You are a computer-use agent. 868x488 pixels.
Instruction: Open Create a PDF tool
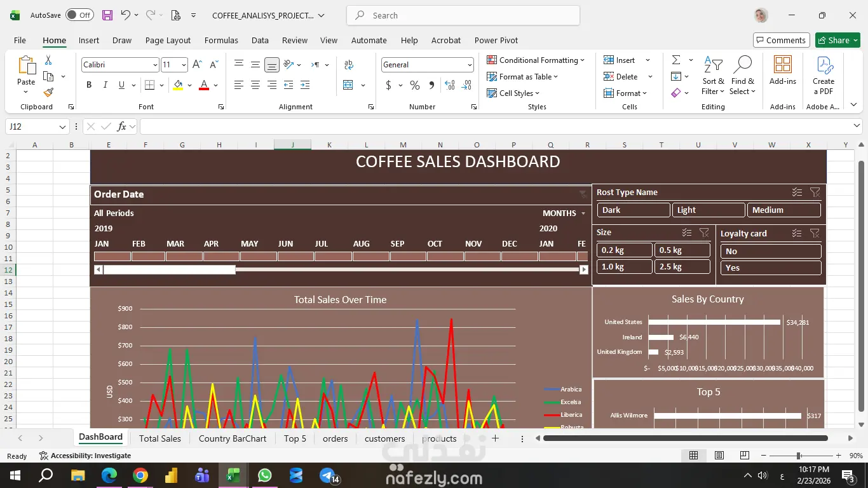tap(824, 76)
